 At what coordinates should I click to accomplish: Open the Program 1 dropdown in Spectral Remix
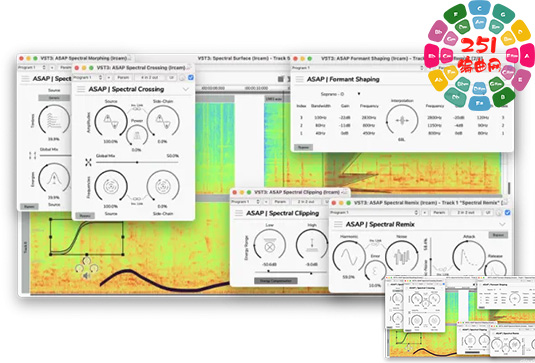374,213
